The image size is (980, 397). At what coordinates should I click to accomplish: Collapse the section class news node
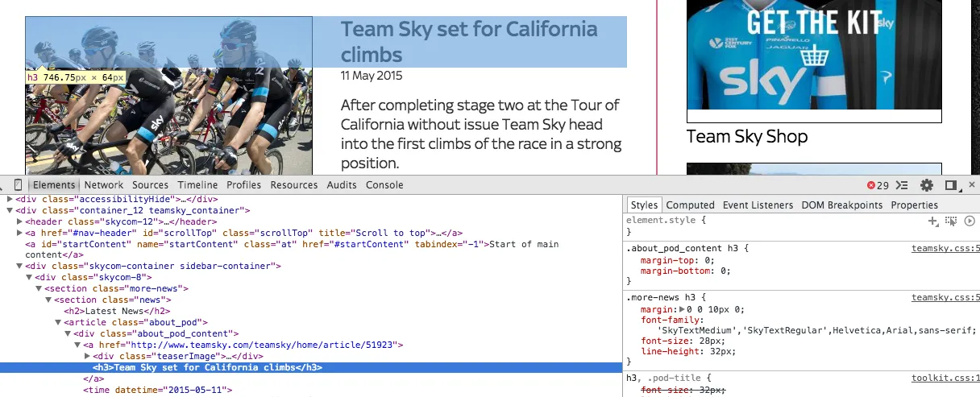click(48, 300)
